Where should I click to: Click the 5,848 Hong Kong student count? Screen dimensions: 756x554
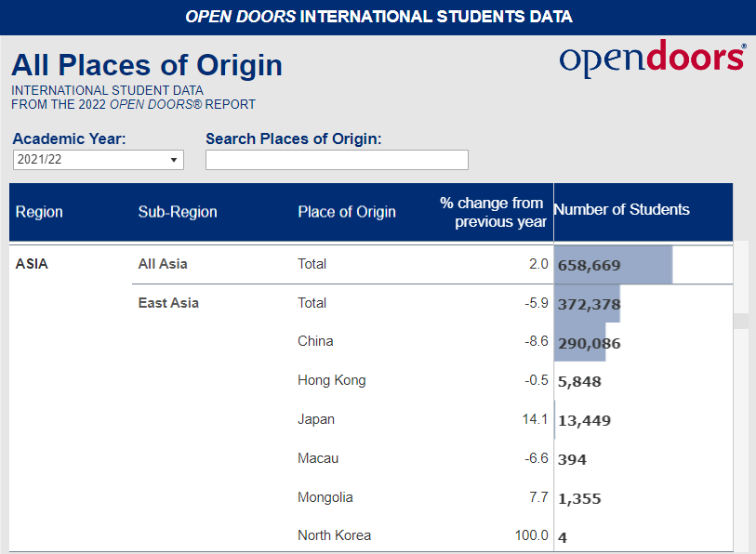(x=579, y=382)
